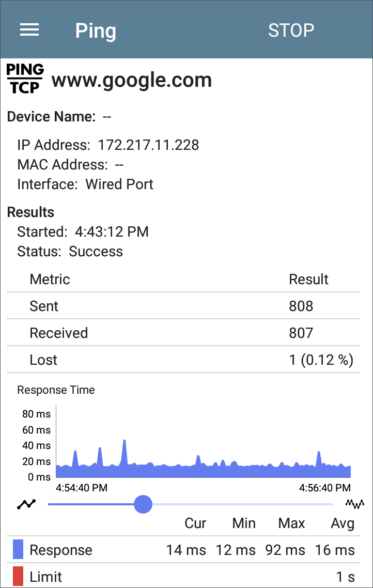Click the blue Response legend swatch
This screenshot has height=588, width=373.
click(18, 549)
